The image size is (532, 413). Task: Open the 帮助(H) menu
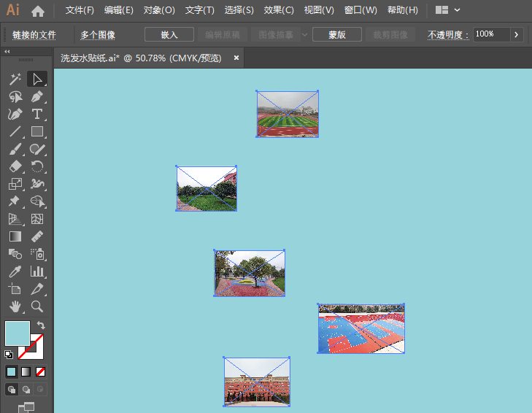pos(402,10)
